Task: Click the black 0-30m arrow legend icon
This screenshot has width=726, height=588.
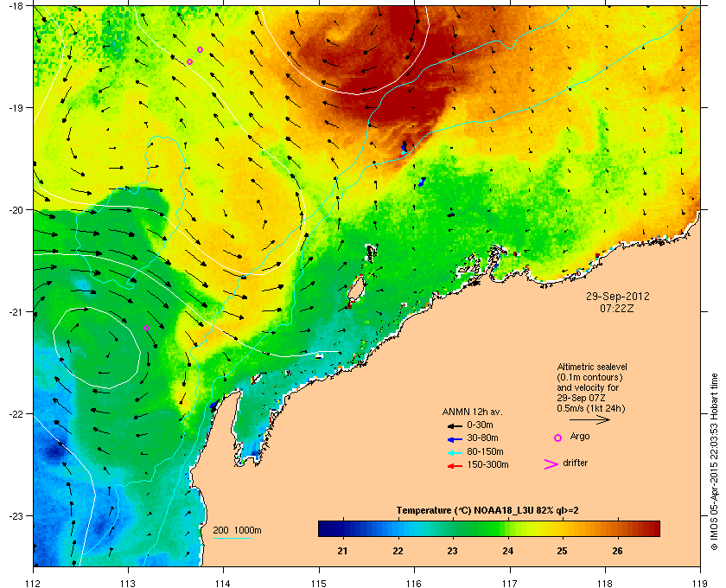Action: click(455, 425)
